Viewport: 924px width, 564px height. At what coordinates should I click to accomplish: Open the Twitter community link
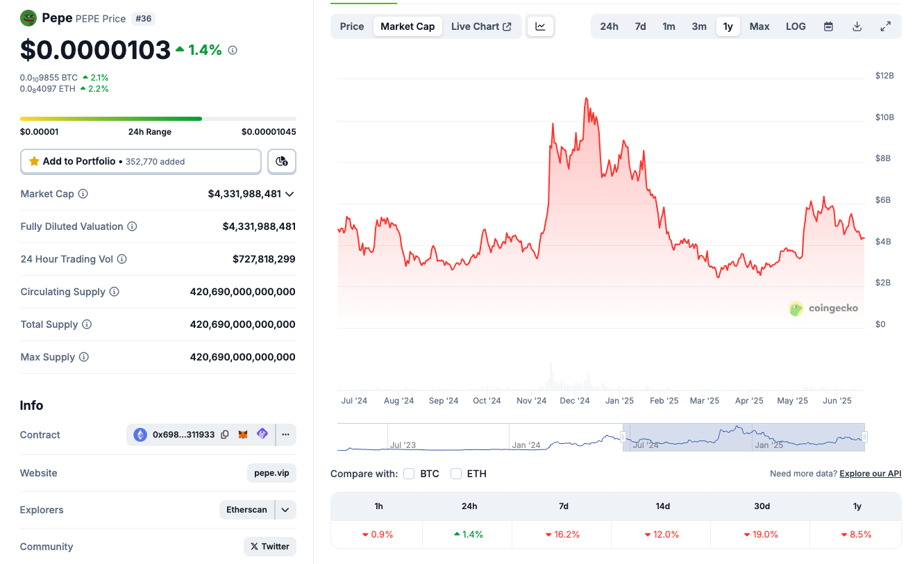tap(270, 547)
